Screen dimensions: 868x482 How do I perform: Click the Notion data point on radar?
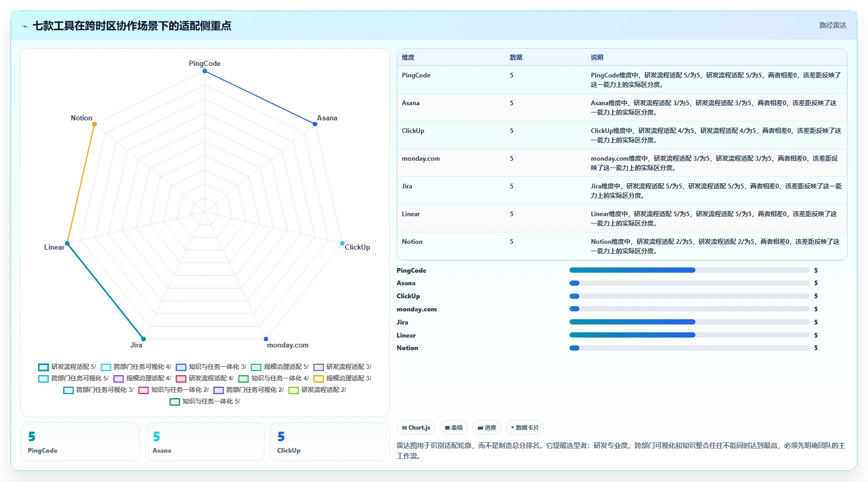95,124
